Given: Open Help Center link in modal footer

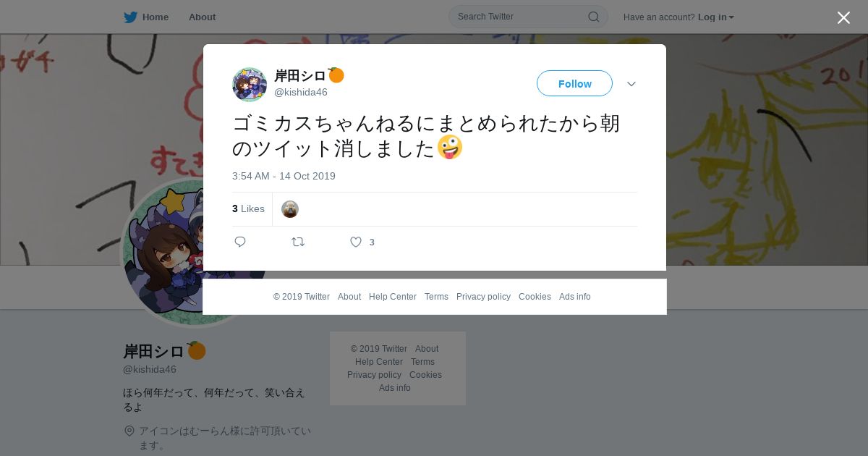Looking at the screenshot, I should [x=393, y=297].
